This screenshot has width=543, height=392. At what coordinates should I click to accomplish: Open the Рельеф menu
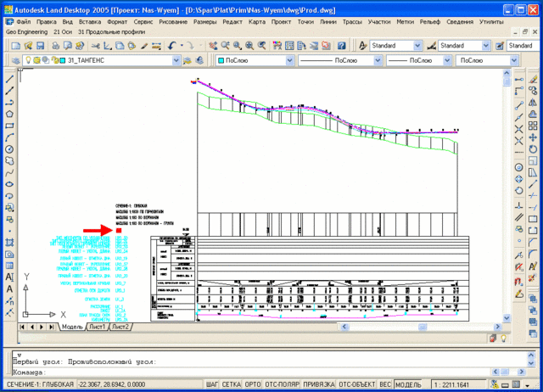click(x=430, y=22)
